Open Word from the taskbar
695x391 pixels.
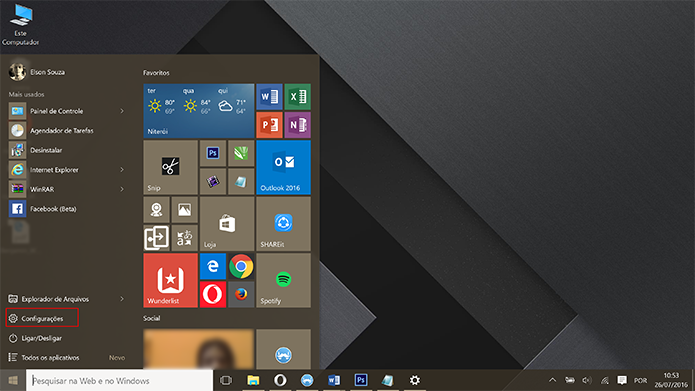point(334,380)
